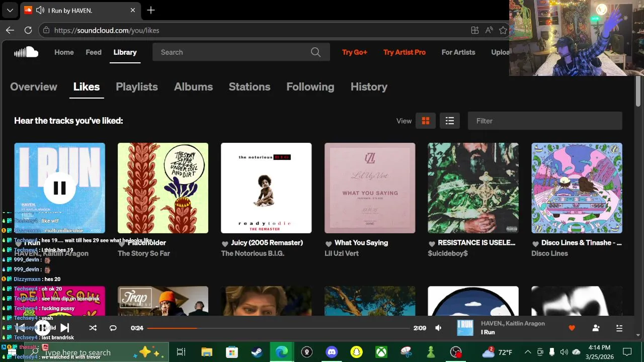The height and width of the screenshot is (362, 644).
Task: Open the browser read aloud icon
Action: 489,30
